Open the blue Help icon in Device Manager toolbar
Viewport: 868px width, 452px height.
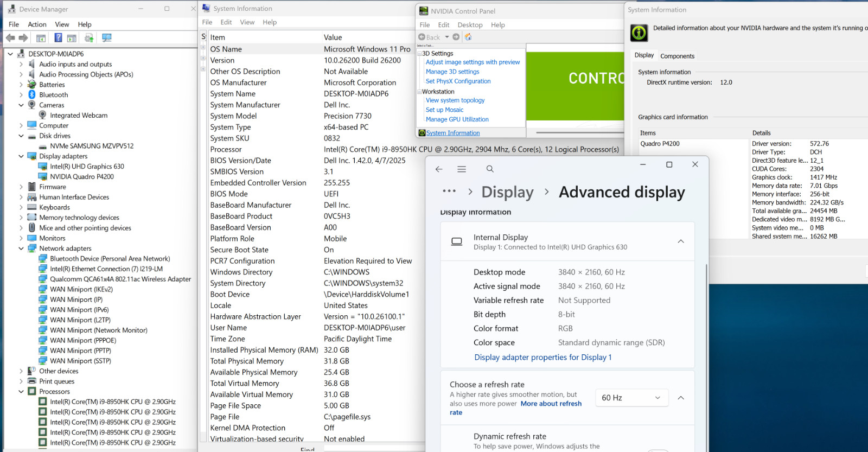pyautogui.click(x=58, y=38)
